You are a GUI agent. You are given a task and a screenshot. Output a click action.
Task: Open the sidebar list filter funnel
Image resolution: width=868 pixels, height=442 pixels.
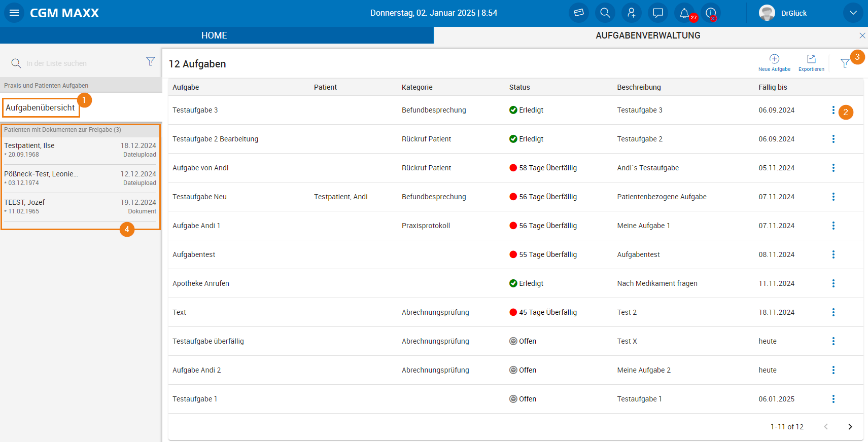point(151,61)
